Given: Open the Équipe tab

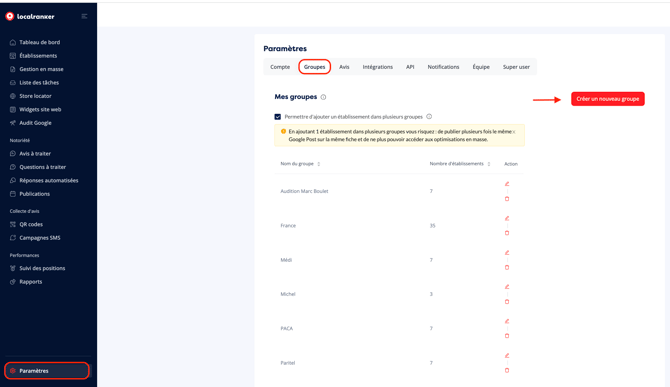Looking at the screenshot, I should (481, 67).
